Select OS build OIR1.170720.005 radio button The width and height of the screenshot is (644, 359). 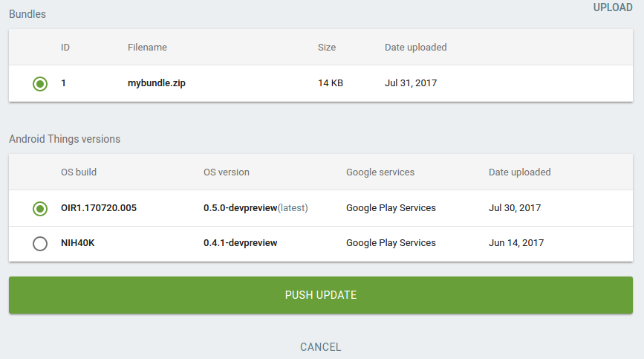tap(40, 209)
